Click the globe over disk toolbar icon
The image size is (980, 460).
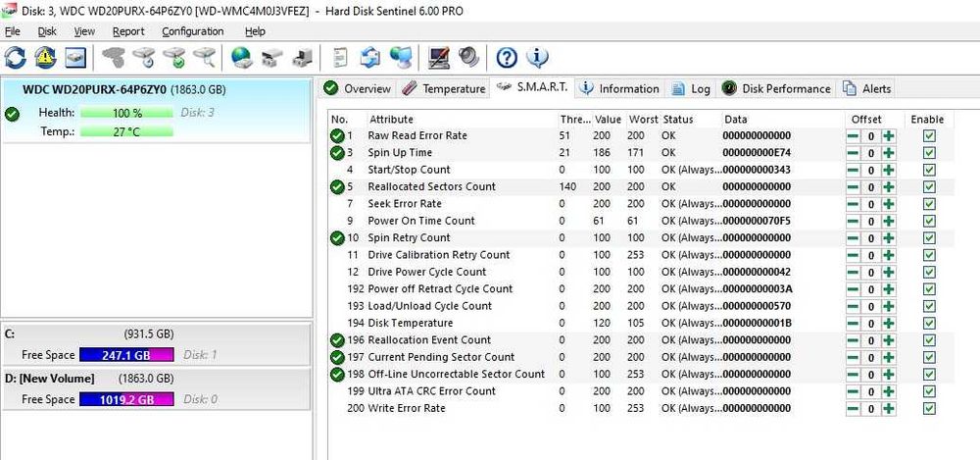tap(241, 58)
